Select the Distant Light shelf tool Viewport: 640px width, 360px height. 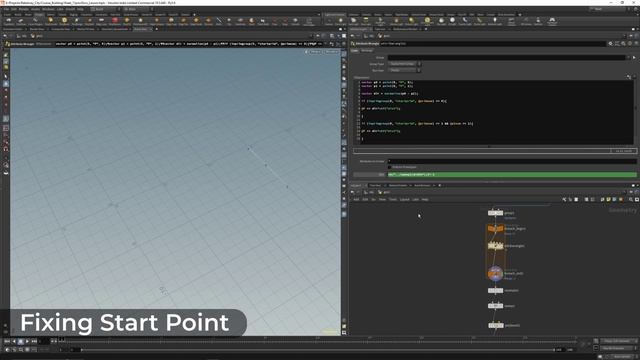click(411, 21)
